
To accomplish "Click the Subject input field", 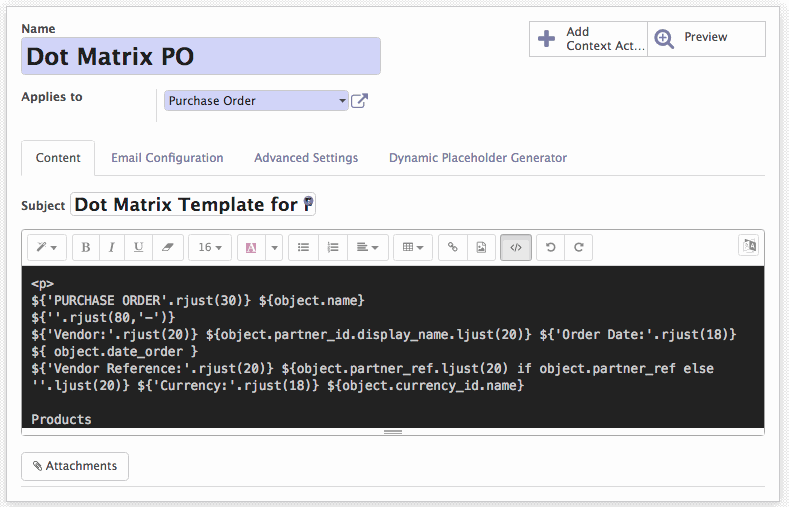I will [193, 204].
